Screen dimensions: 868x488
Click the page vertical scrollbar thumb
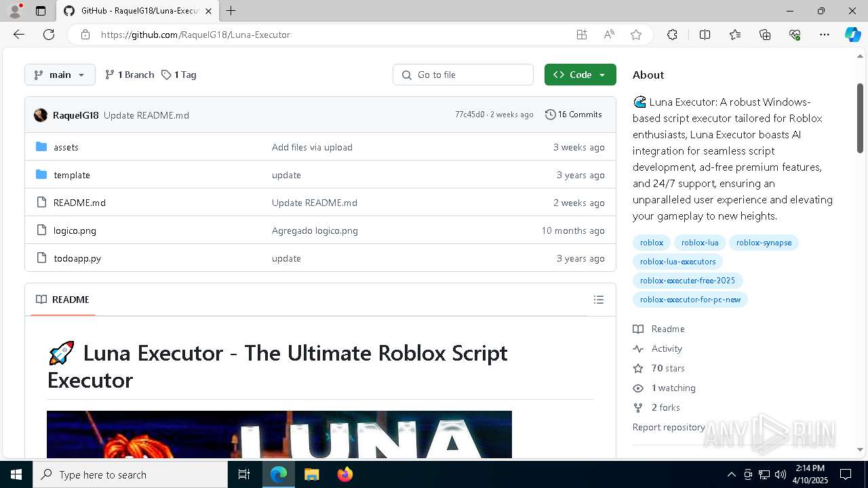(x=860, y=117)
